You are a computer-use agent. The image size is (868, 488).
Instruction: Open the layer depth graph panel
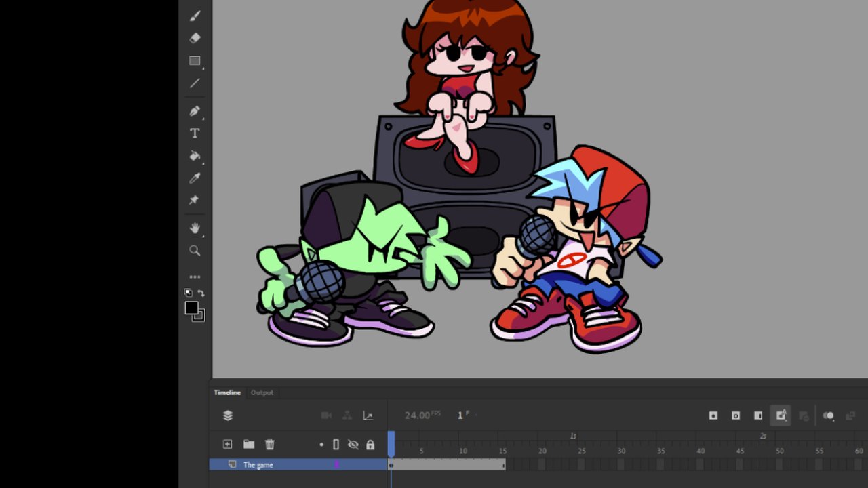tap(368, 415)
